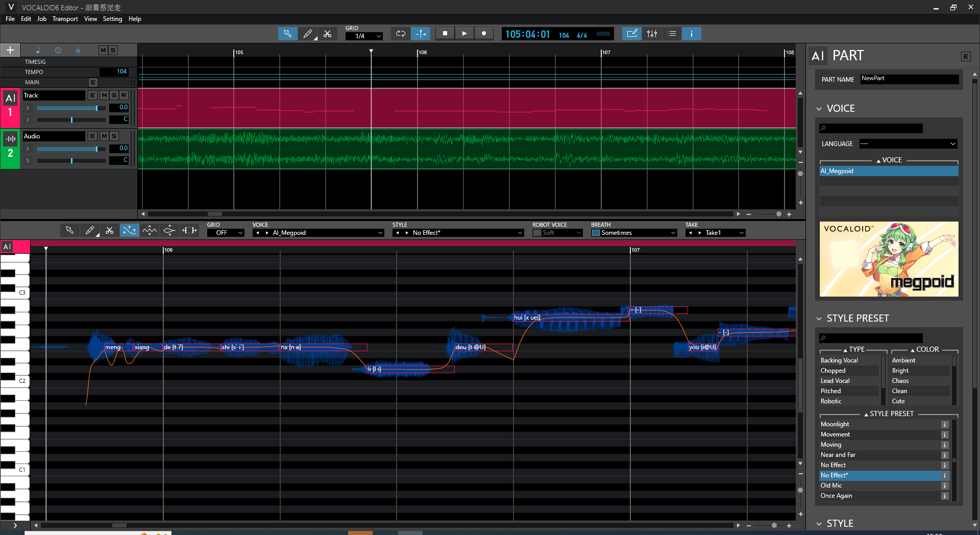This screenshot has width=980, height=535.
Task: Select the vibrato wave tool
Action: [149, 231]
